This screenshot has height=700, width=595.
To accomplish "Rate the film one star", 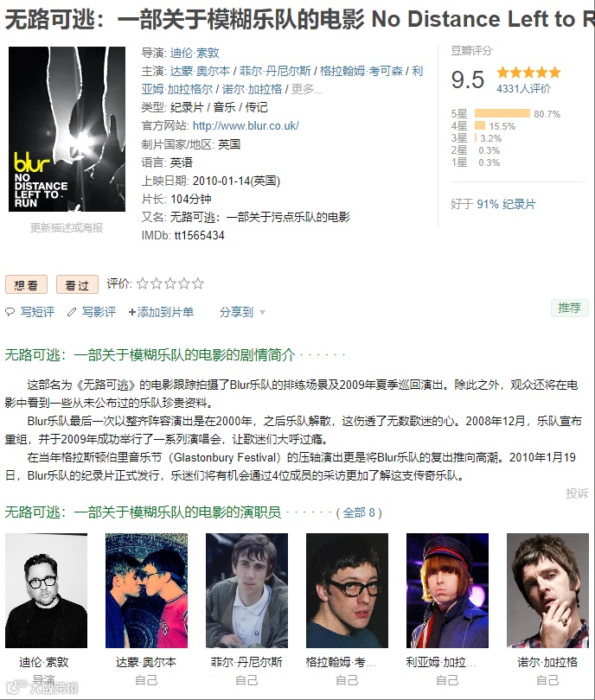I will pyautogui.click(x=143, y=283).
